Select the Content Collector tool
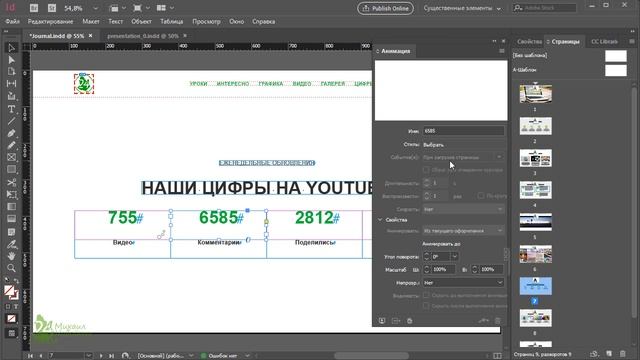 pyautogui.click(x=11, y=96)
